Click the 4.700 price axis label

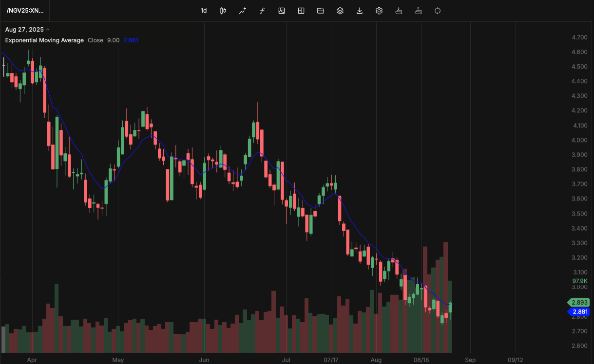pyautogui.click(x=579, y=37)
